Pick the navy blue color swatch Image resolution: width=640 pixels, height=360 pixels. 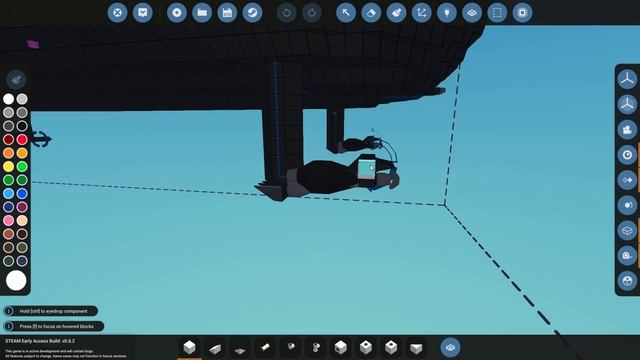(x=9, y=207)
